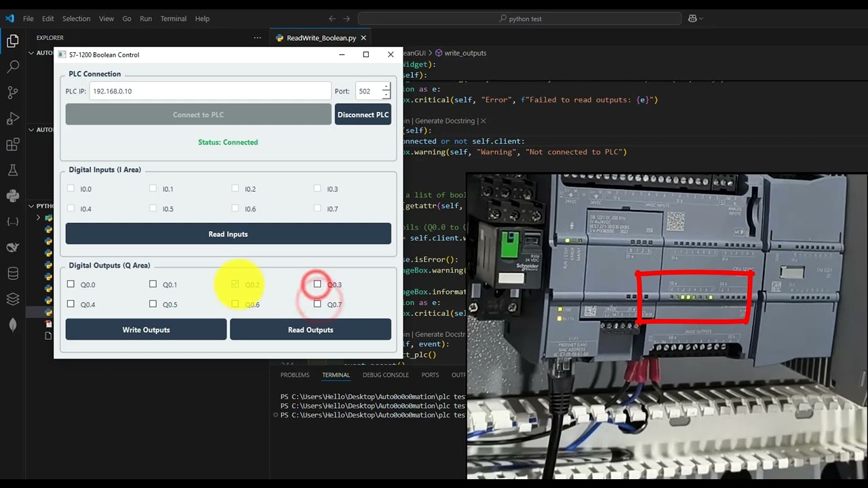Open the Terminal menu
868x488 pixels.
pos(174,18)
